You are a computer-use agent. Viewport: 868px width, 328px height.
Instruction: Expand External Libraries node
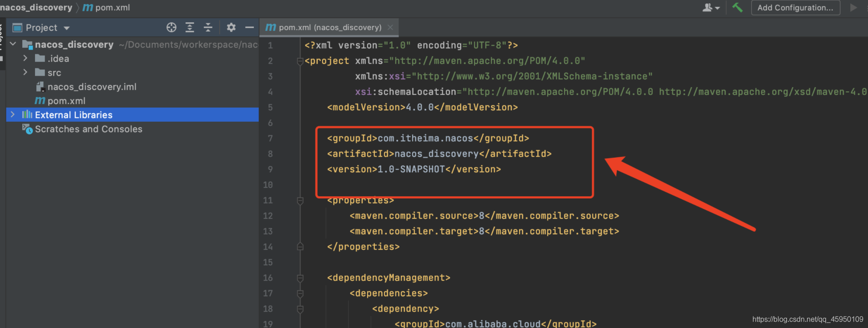click(13, 114)
